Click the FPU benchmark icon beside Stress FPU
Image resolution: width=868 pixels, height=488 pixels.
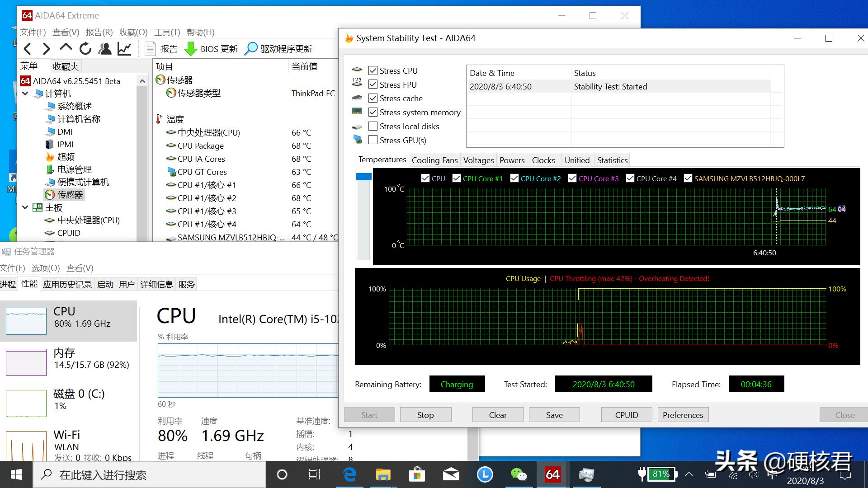click(x=357, y=83)
